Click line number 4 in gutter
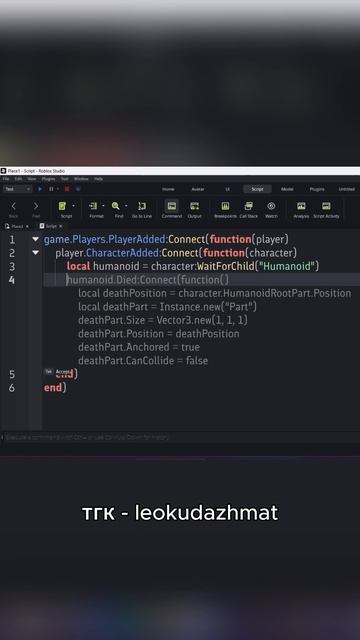Image resolution: width=360 pixels, height=640 pixels. [12, 280]
